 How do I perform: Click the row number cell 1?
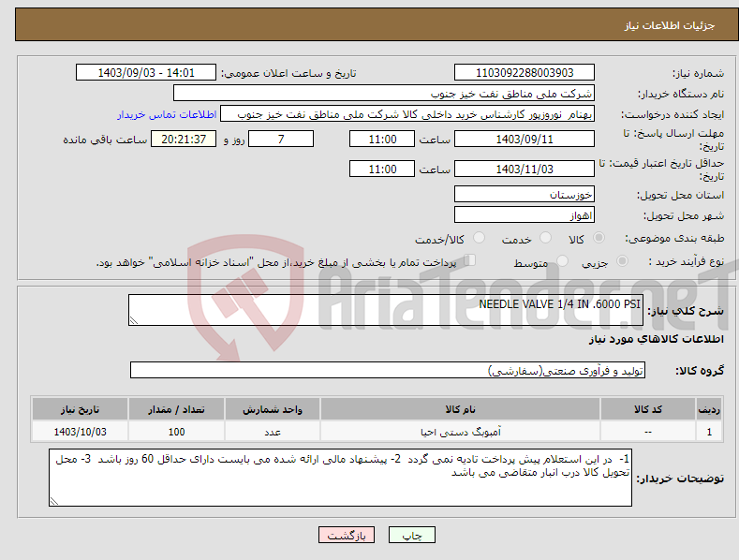[709, 432]
